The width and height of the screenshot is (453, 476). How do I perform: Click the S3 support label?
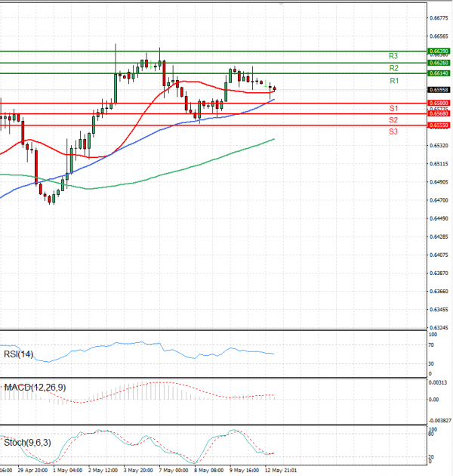tap(393, 131)
